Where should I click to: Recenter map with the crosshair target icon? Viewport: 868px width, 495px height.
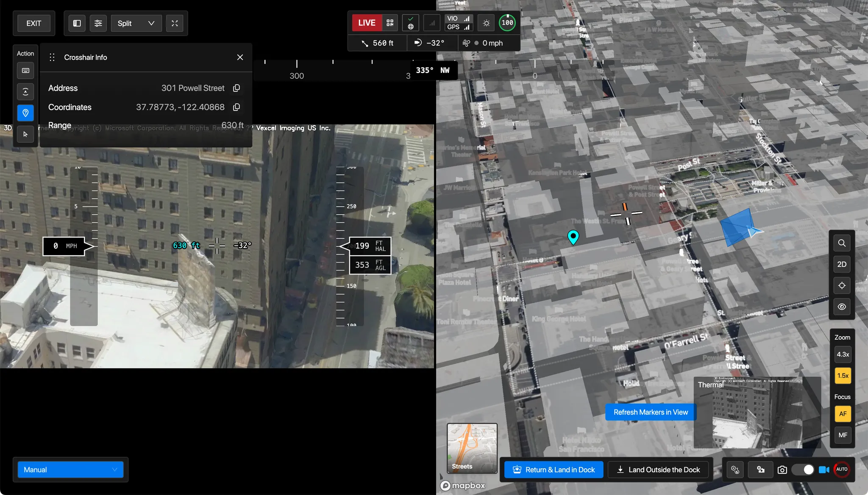pyautogui.click(x=842, y=285)
